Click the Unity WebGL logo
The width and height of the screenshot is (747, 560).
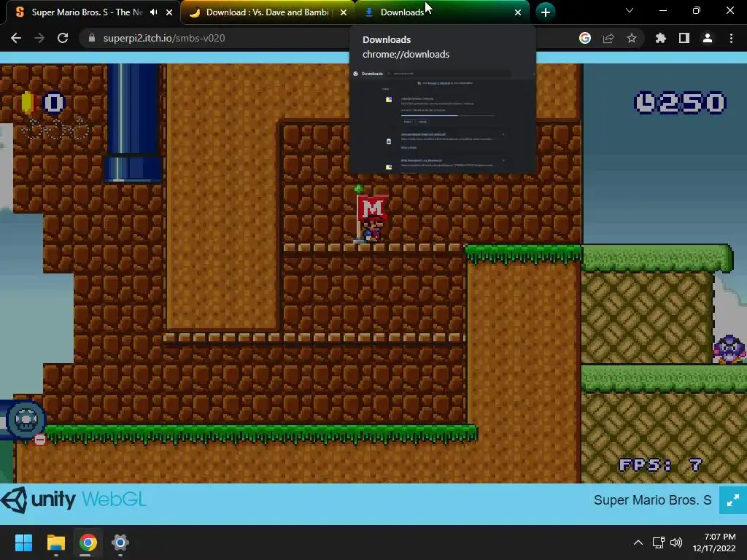click(x=74, y=500)
